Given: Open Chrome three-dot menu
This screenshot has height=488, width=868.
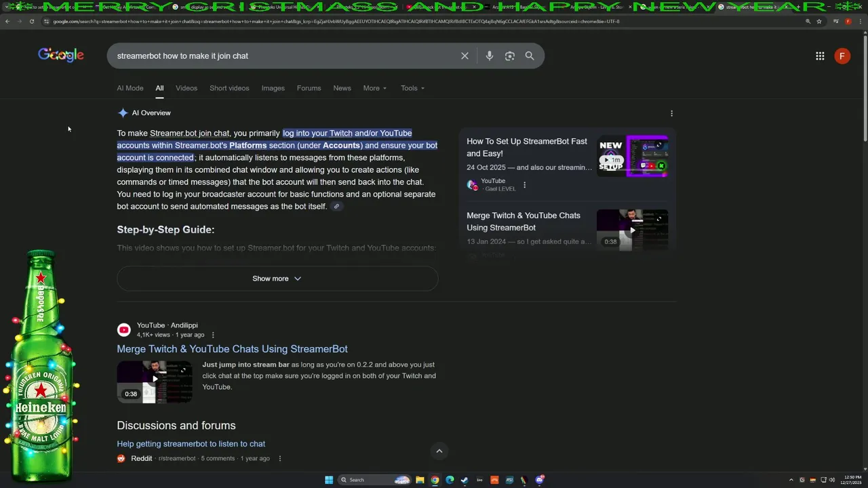Looking at the screenshot, I should [x=860, y=21].
